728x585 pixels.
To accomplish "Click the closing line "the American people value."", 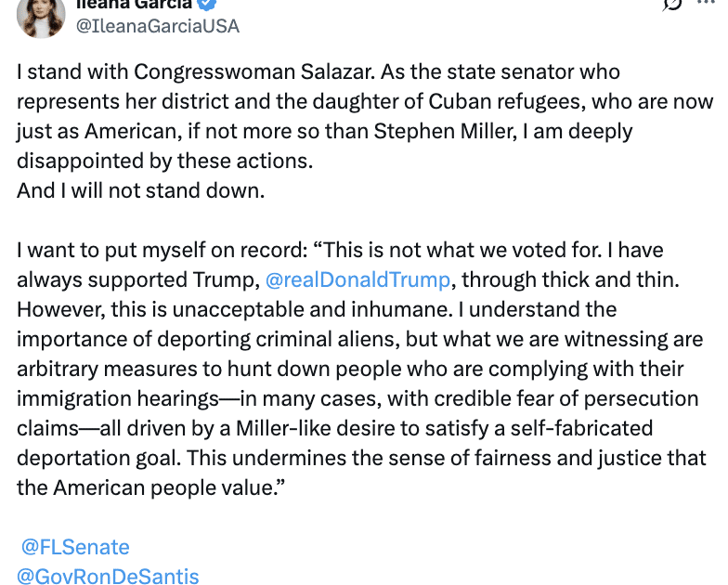I will coord(149,487).
